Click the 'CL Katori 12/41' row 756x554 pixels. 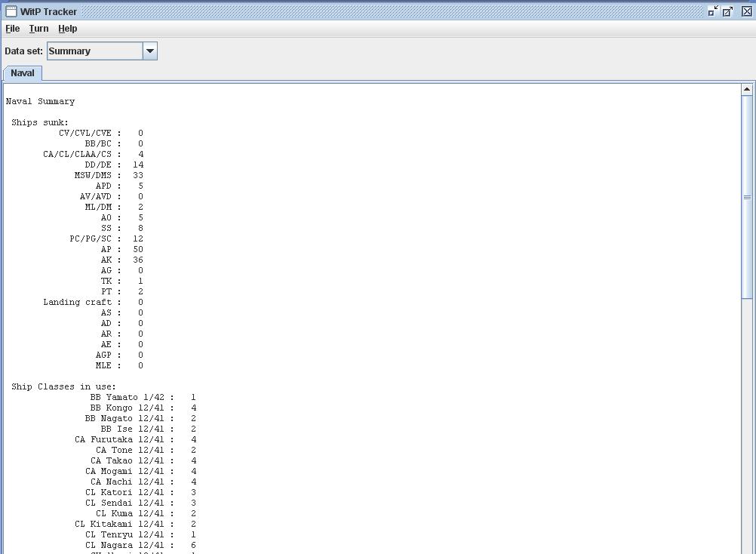click(140, 493)
